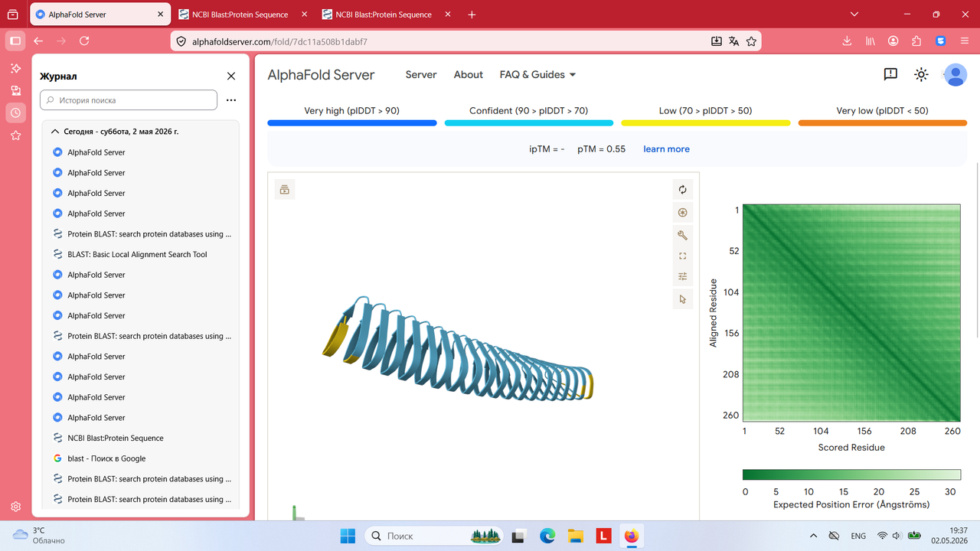Go to the Server page
Screen dimensions: 980x551
[x=421, y=74]
